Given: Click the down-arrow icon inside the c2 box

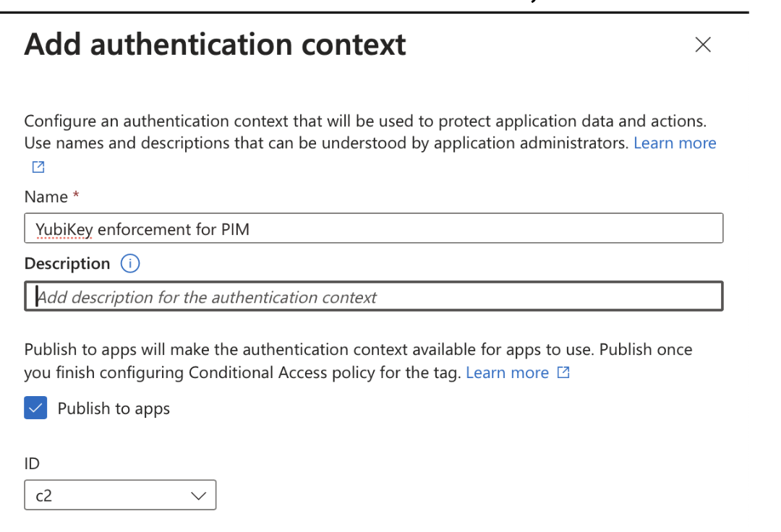Looking at the screenshot, I should coord(198,495).
